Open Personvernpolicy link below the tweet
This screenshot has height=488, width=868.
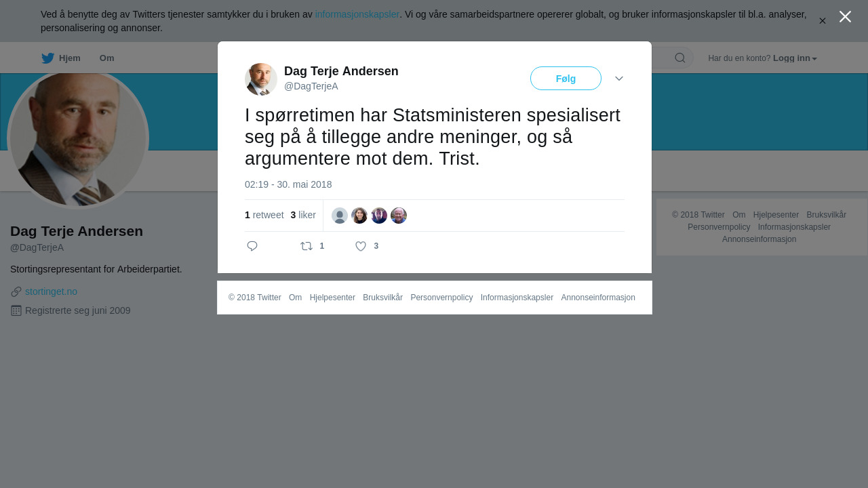point(441,298)
